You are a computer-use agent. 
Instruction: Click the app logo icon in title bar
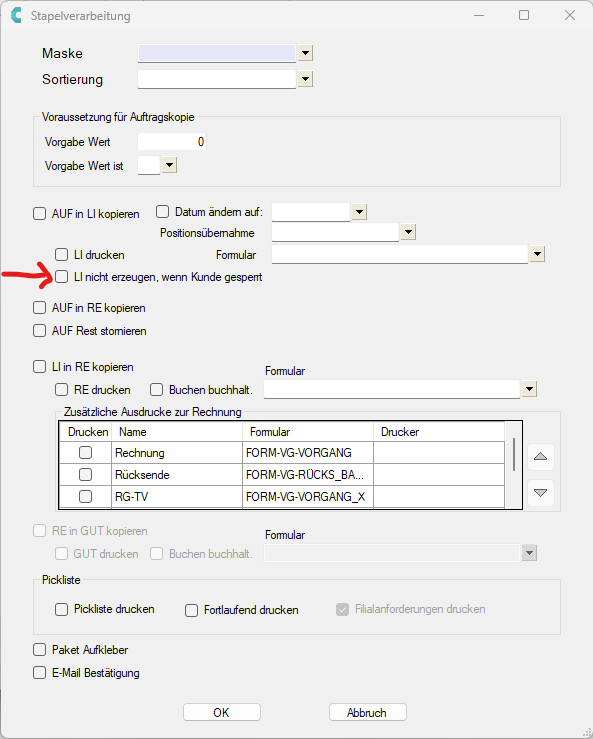pos(16,16)
